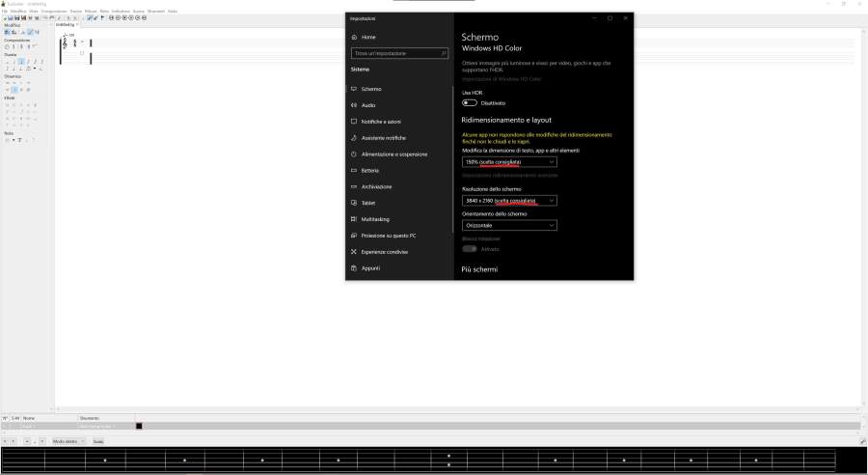
Task: Select the Untitled.tg document tab
Action: tap(66, 24)
